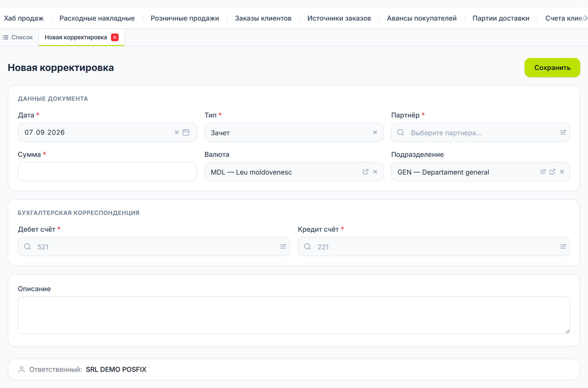Clear the Подразделение field value

click(x=562, y=171)
